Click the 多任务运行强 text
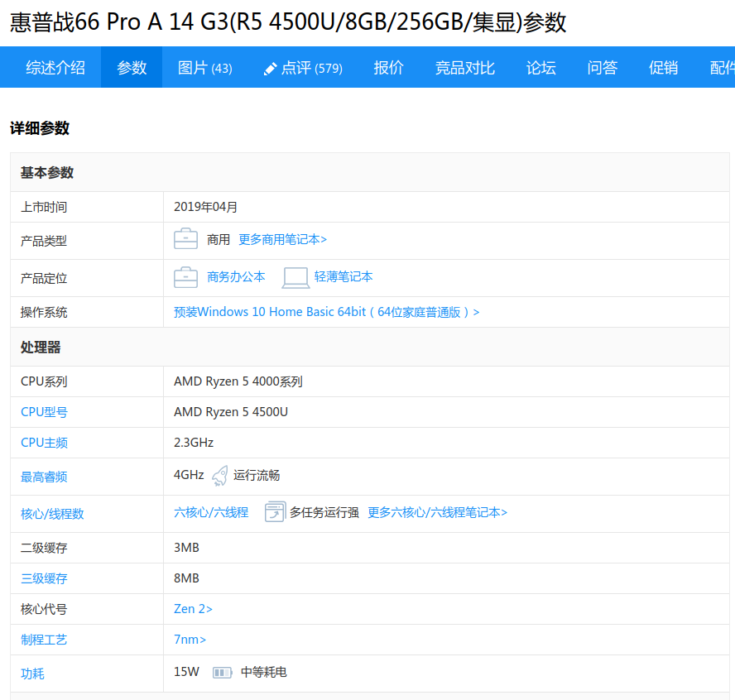 pos(324,512)
